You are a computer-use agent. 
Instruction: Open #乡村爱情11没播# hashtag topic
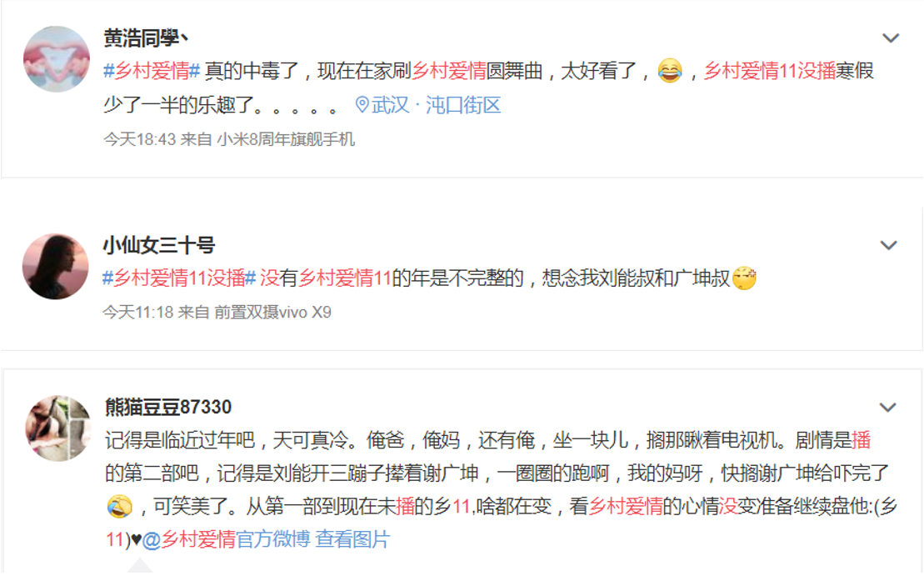coord(179,278)
